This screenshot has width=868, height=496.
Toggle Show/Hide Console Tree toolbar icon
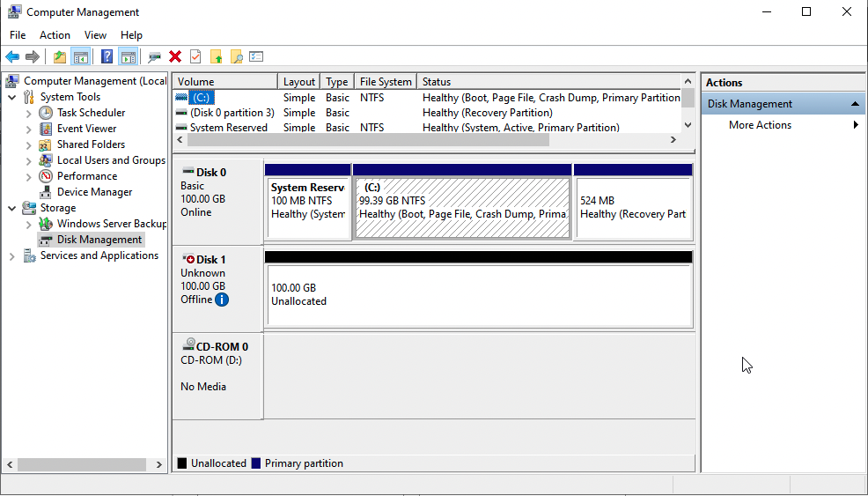tap(81, 56)
